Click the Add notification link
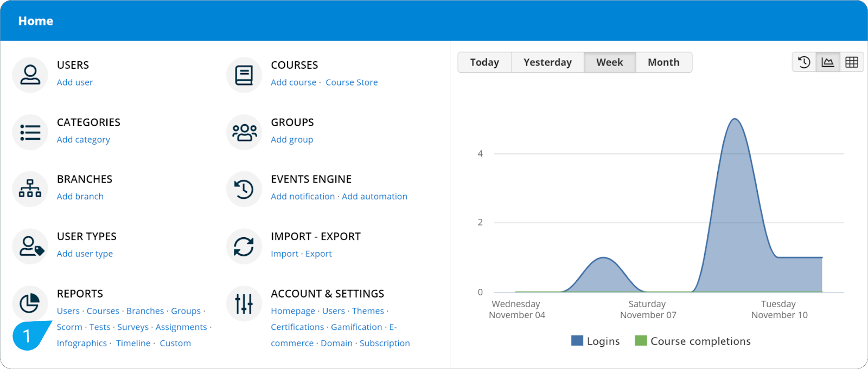 point(303,197)
